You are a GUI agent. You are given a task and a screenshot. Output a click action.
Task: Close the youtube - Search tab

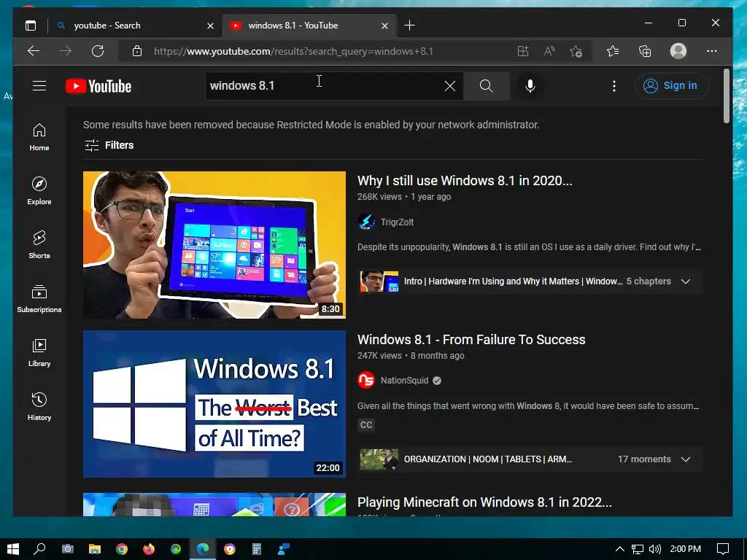tap(210, 26)
